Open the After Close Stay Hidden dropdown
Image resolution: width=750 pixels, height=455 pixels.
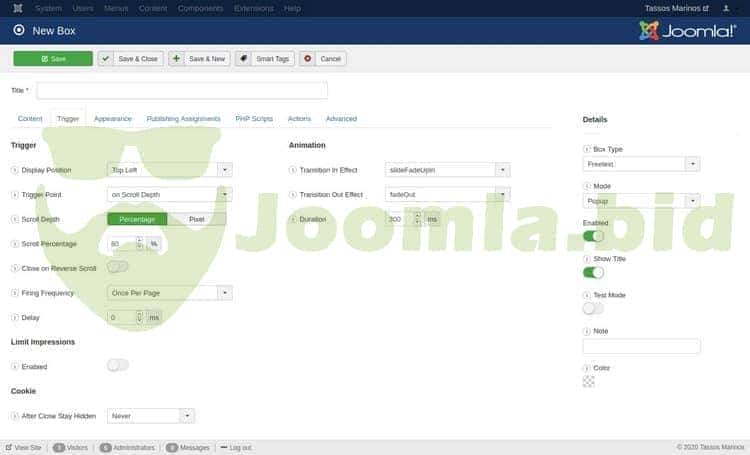(x=150, y=415)
